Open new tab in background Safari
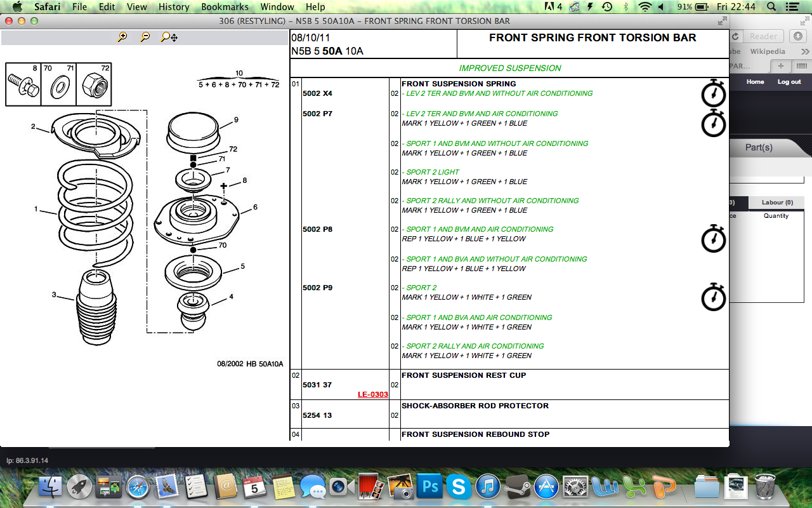The image size is (812, 508). [x=780, y=66]
